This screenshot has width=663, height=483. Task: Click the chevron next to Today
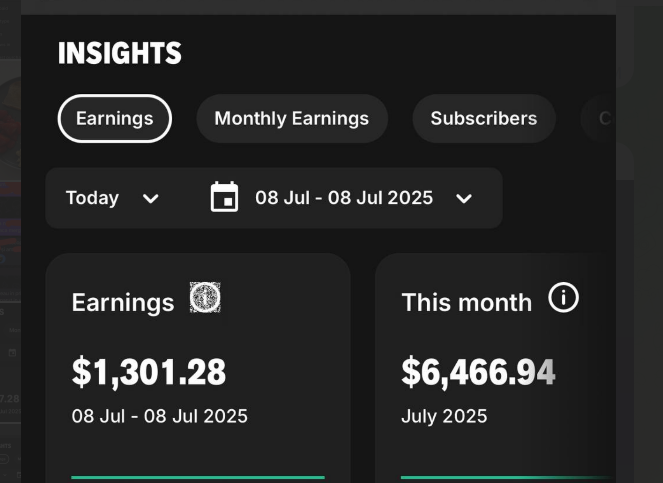pyautogui.click(x=151, y=198)
